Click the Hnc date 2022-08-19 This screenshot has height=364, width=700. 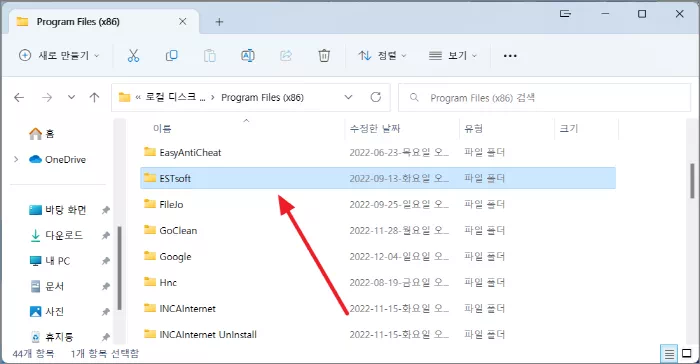(399, 282)
